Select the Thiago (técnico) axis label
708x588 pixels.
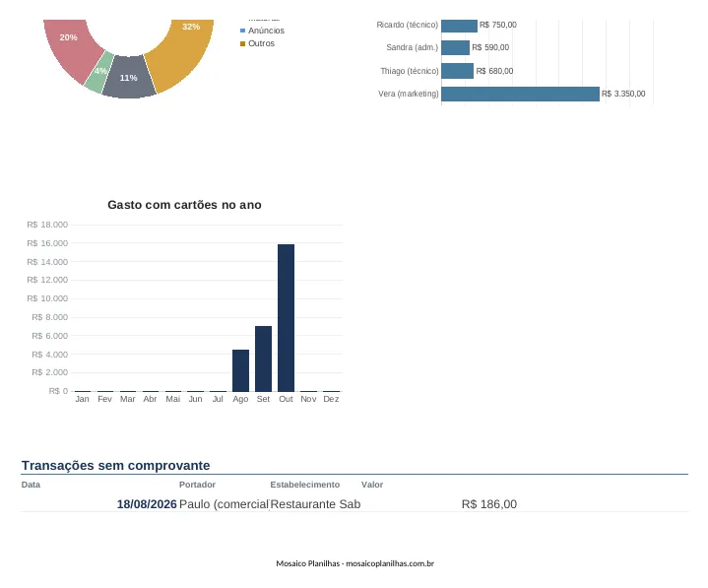pyautogui.click(x=410, y=71)
